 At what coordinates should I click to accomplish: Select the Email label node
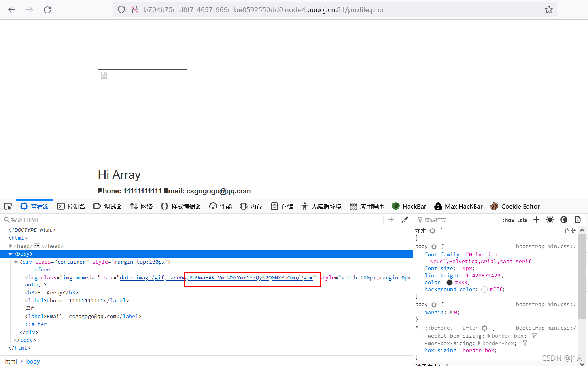[83, 316]
